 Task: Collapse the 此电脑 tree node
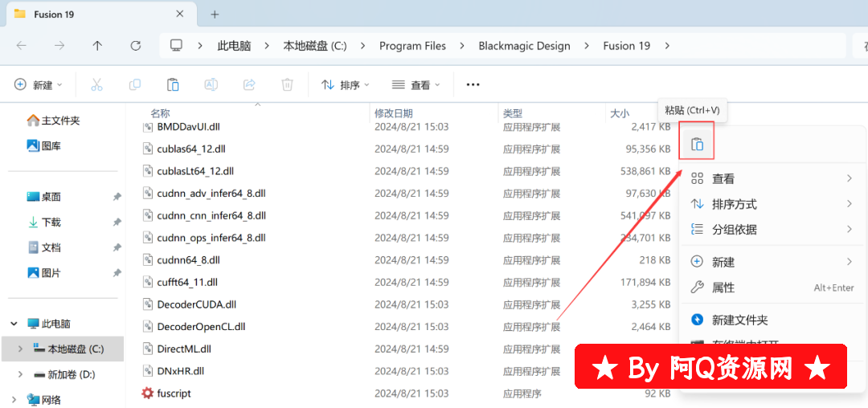click(13, 324)
